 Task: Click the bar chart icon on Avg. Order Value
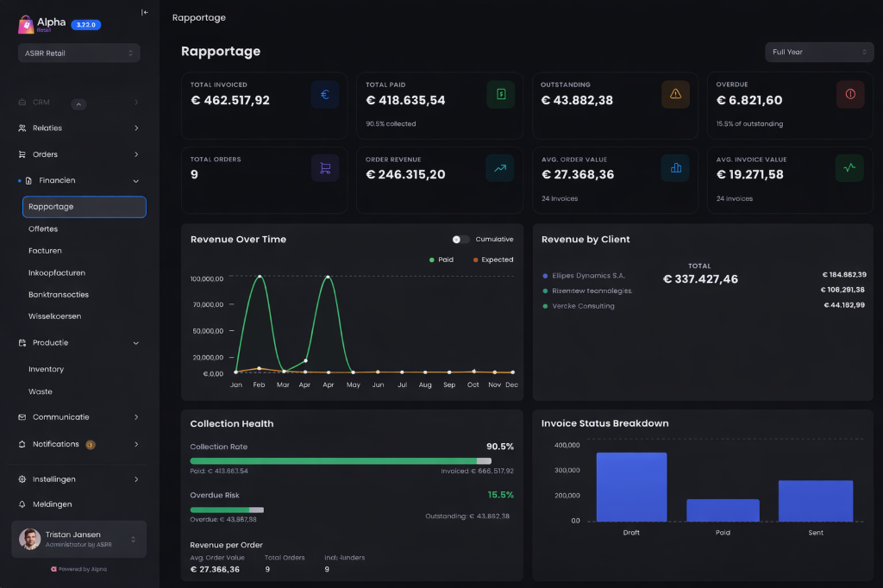coord(675,168)
